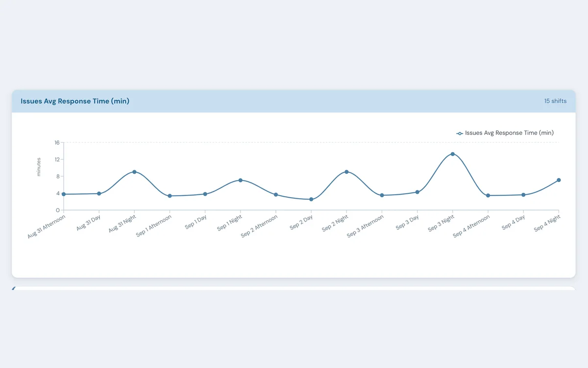Click the 15 shifts label
Screen dimensions: 588x368
click(x=555, y=101)
